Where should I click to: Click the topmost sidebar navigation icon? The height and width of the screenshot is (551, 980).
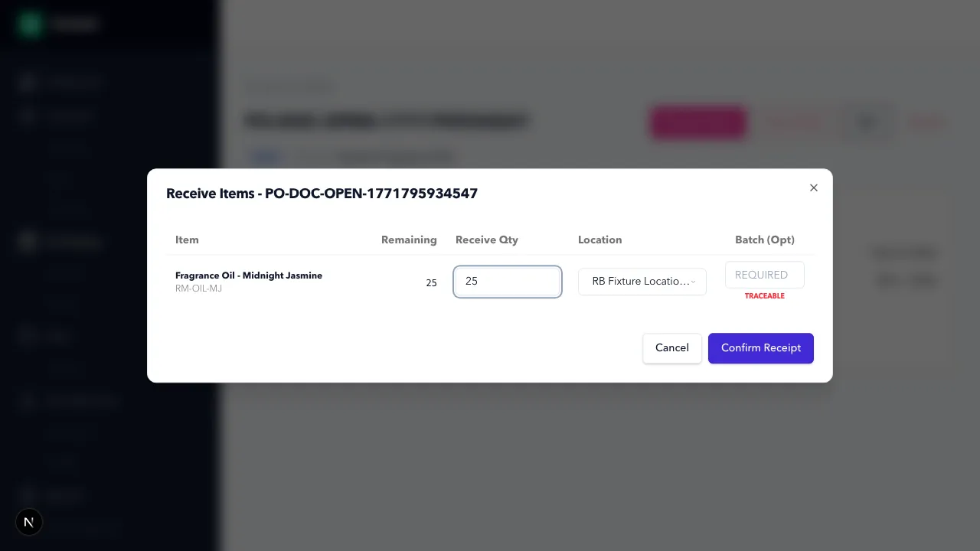tap(27, 82)
